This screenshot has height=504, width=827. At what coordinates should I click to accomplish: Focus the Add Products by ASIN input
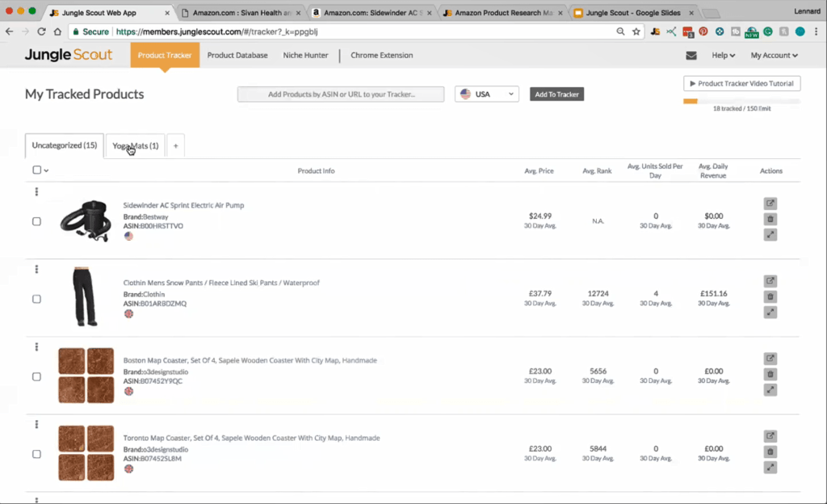pos(341,94)
